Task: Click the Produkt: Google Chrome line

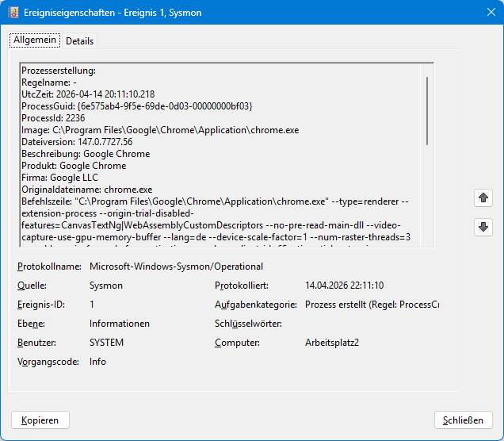Action: pos(74,166)
